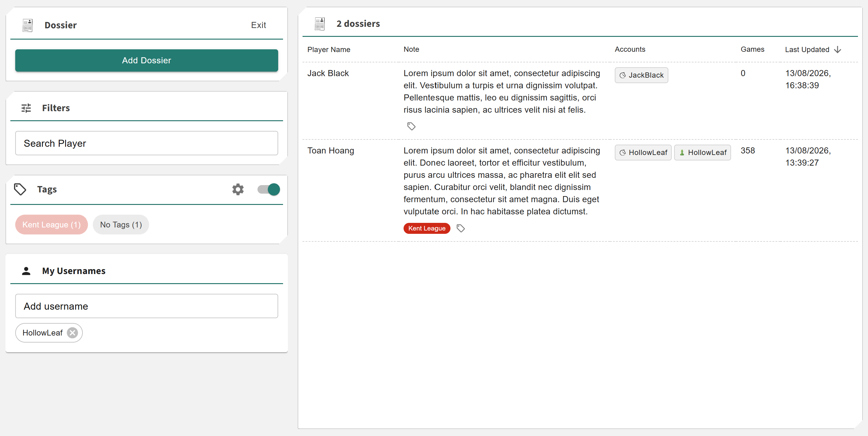Screen dimensions: 868x436
Task: Click the red Kent League tag label
Action: click(427, 228)
